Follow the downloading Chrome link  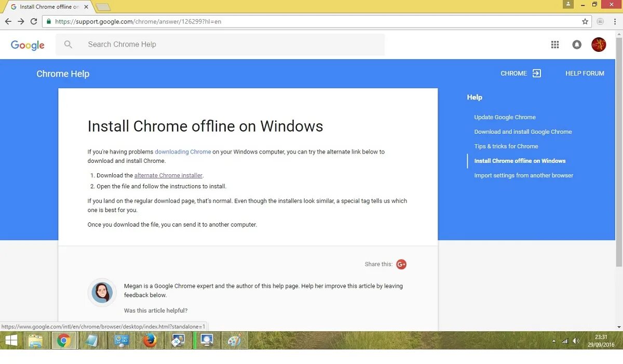click(183, 152)
